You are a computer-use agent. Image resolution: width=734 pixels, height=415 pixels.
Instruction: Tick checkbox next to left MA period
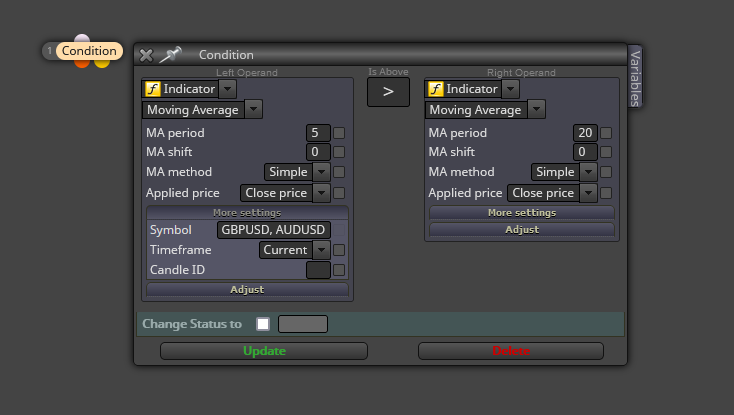339,133
